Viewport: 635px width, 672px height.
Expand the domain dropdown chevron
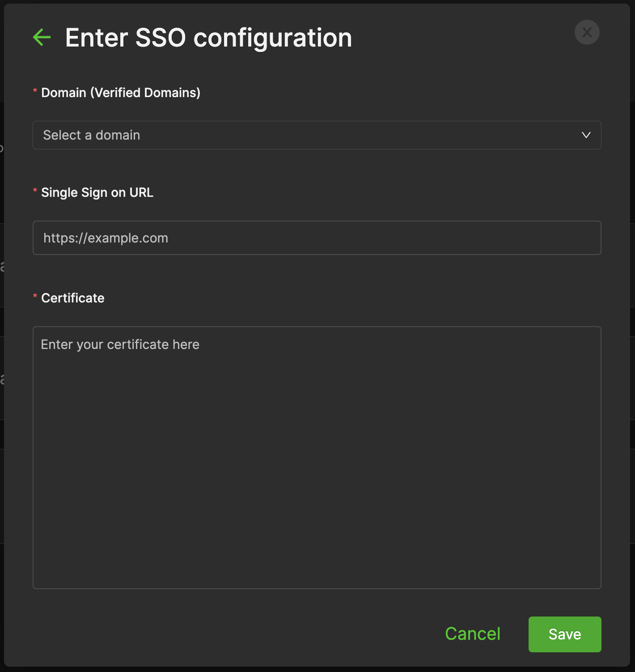coord(586,135)
